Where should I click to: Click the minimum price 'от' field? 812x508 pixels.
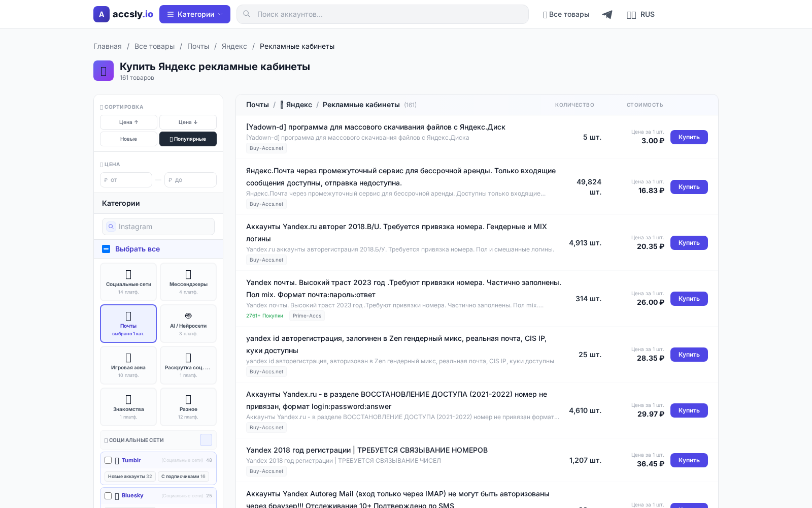126,180
